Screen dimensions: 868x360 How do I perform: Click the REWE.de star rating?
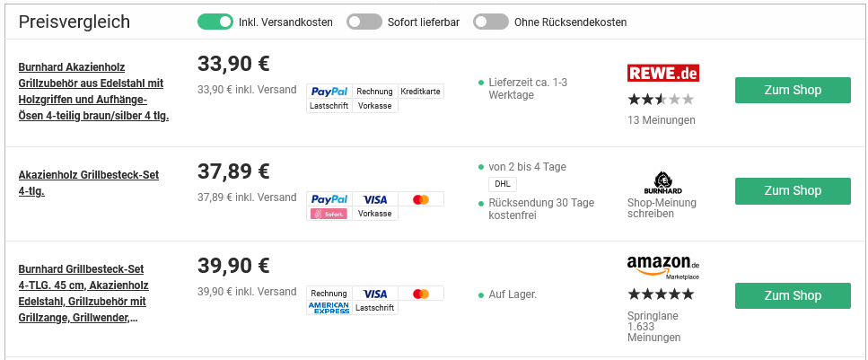coord(661,99)
